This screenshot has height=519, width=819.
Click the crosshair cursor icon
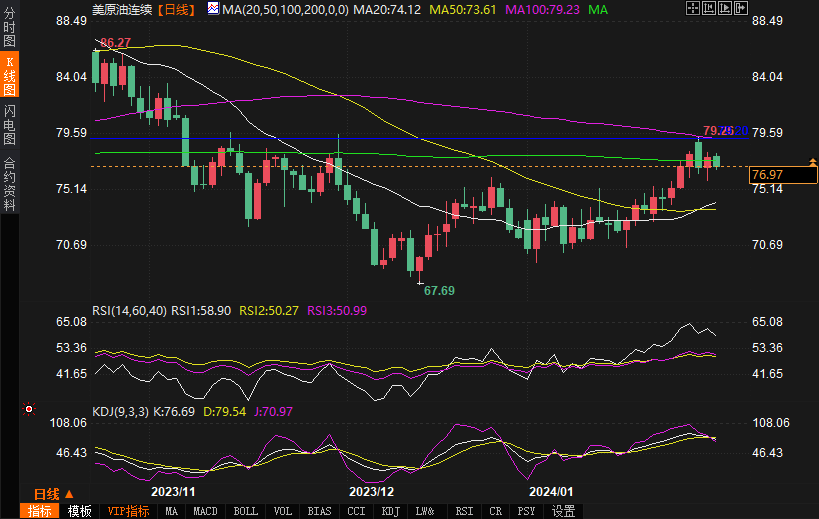693,9
